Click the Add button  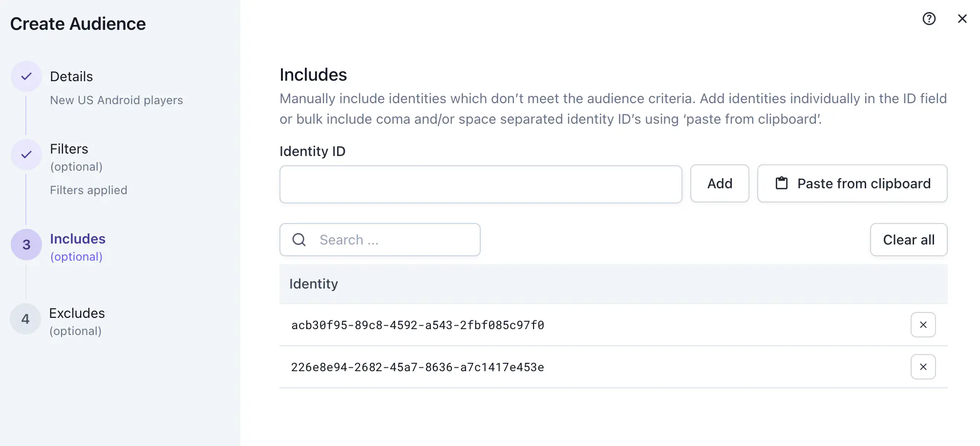coord(720,183)
